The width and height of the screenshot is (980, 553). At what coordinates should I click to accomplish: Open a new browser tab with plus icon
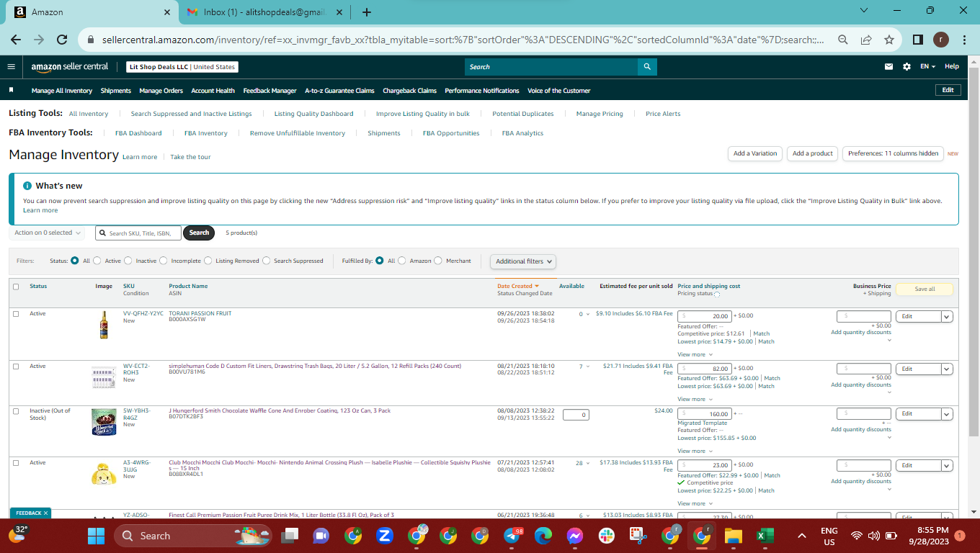(x=366, y=12)
